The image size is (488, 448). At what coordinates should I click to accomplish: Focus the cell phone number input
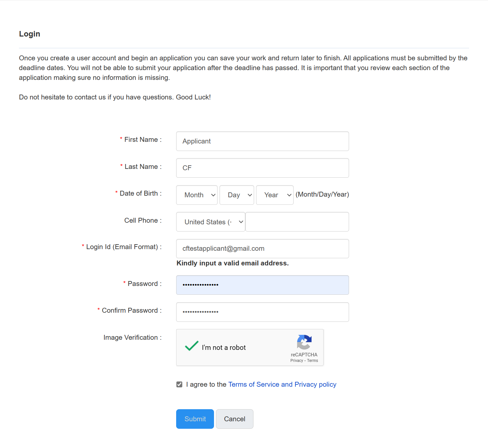pos(297,222)
